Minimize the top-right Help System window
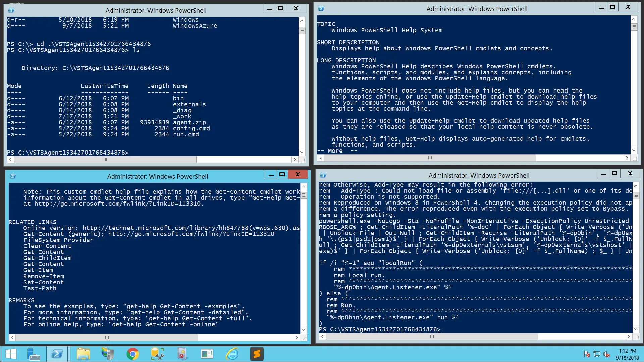The width and height of the screenshot is (644, 362). click(601, 7)
